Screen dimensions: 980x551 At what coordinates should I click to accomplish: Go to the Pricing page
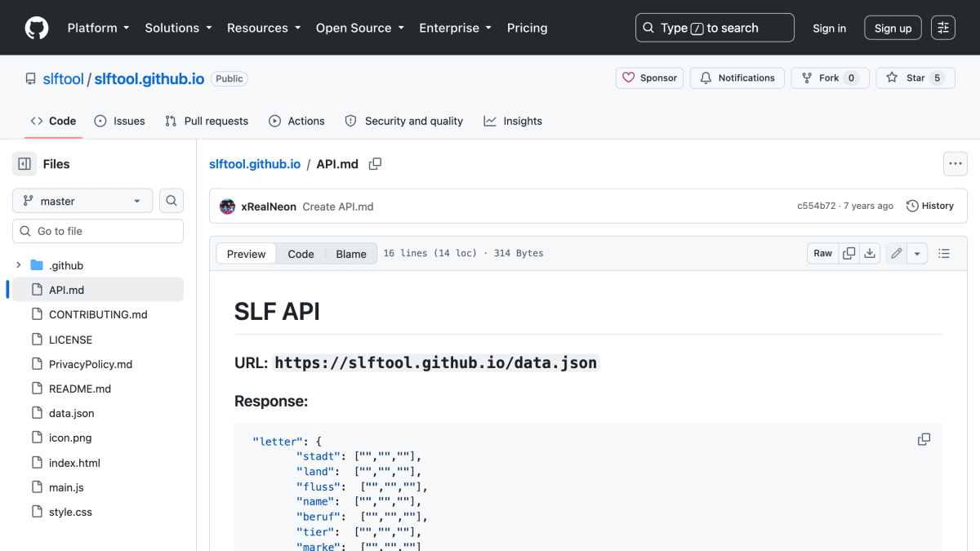[x=528, y=28]
